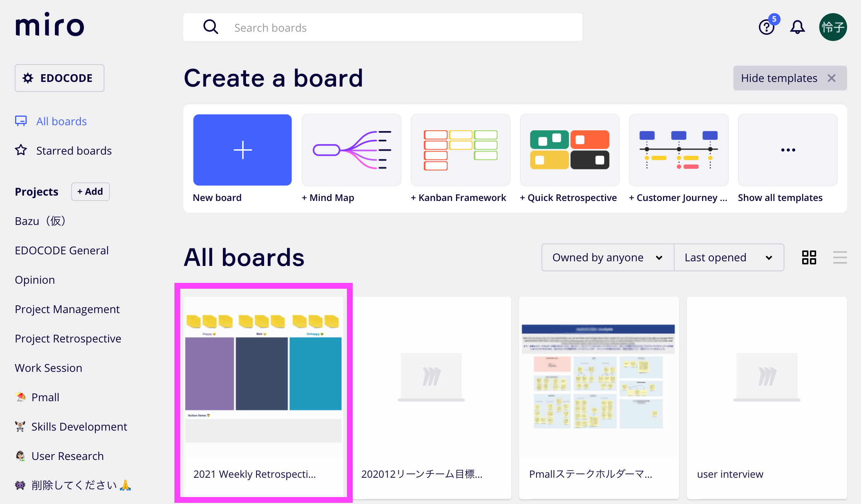Open the User Research project
This screenshot has height=504, width=861.
68,456
